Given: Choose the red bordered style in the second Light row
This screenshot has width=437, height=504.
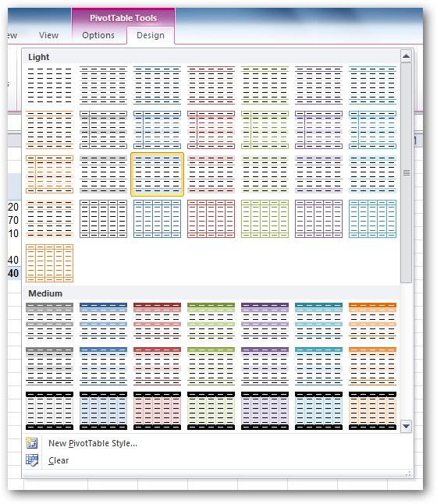Looking at the screenshot, I should (x=211, y=130).
